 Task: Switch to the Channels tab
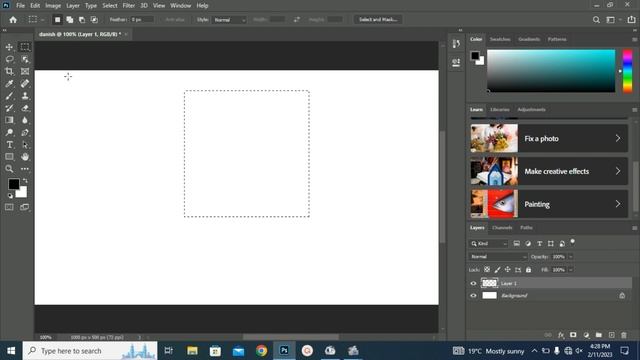502,228
